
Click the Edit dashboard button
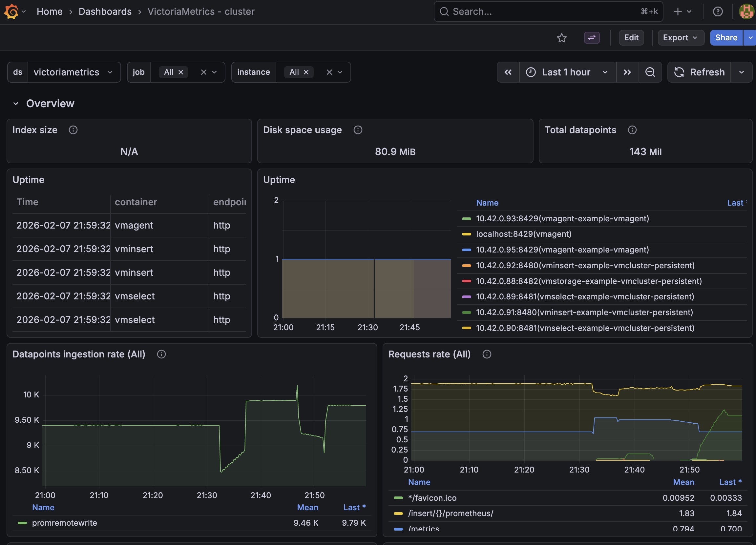[631, 38]
